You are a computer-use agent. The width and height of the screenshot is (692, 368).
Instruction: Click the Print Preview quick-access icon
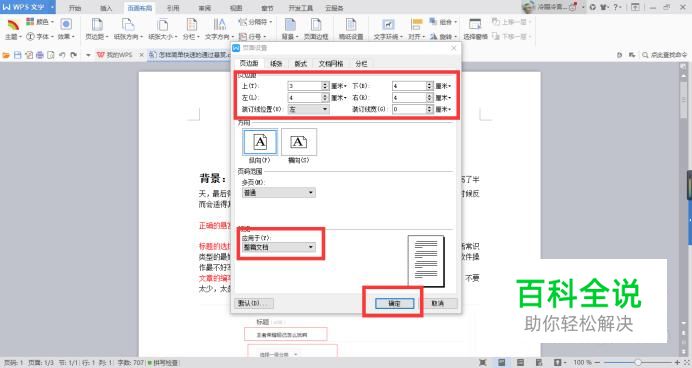tap(51, 55)
